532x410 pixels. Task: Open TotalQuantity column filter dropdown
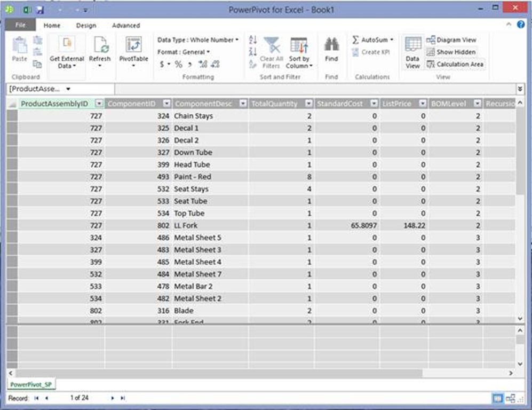tap(309, 104)
